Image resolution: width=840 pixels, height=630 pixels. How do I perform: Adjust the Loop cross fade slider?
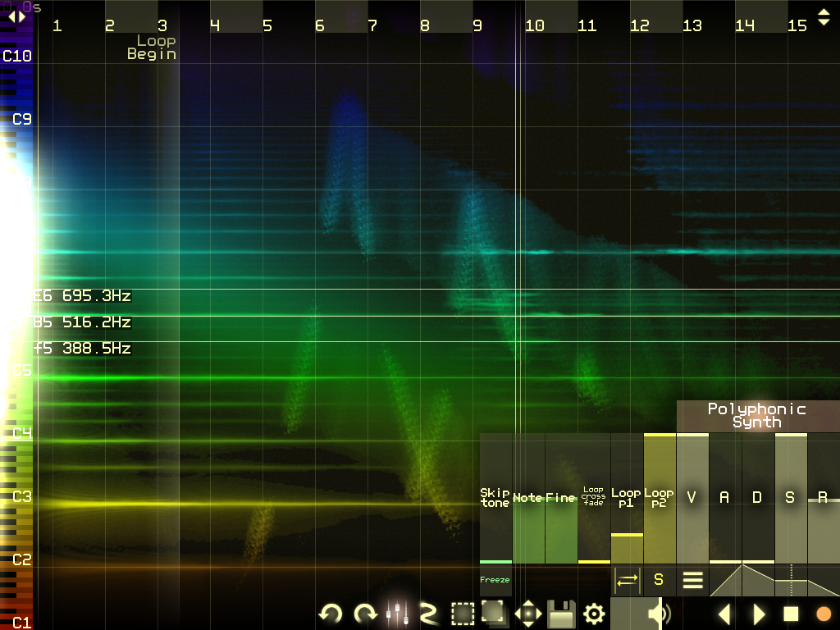click(594, 498)
